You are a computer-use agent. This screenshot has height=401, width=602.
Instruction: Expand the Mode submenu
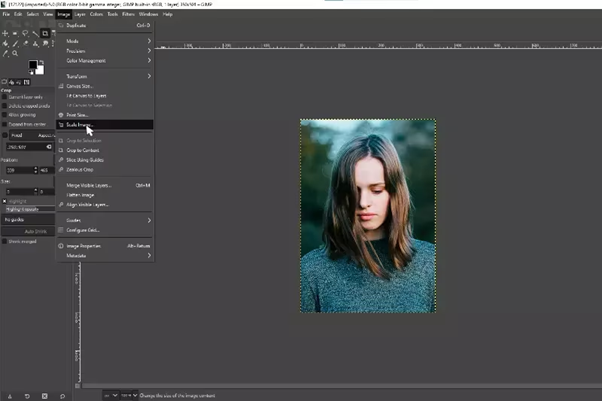tap(105, 41)
